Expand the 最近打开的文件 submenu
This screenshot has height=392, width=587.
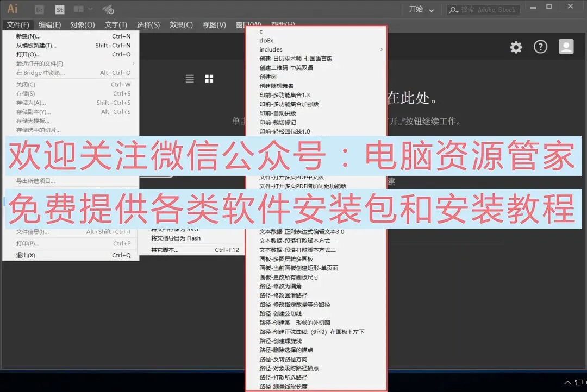[x=133, y=63]
